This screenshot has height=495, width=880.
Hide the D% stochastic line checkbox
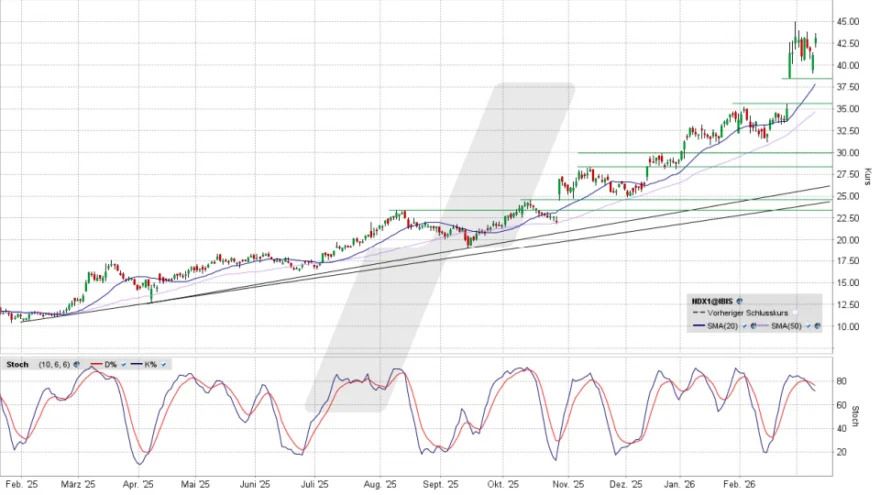click(x=123, y=364)
